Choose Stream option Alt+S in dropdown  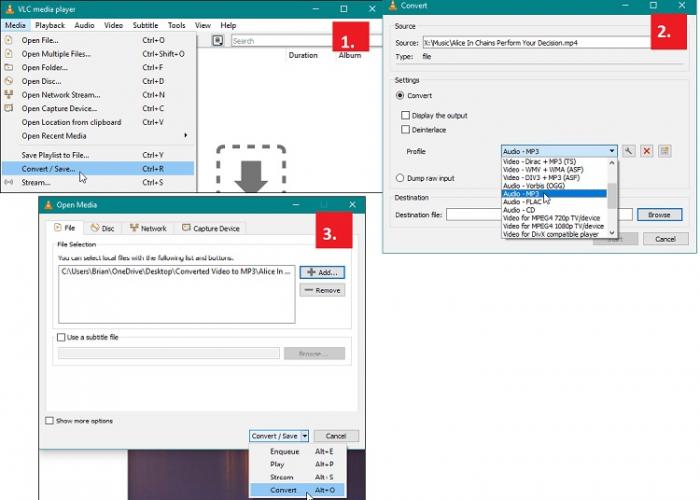point(297,477)
